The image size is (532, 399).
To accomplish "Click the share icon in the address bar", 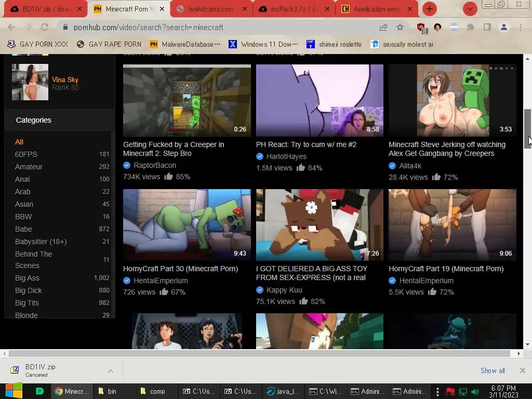I will pyautogui.click(x=383, y=28).
